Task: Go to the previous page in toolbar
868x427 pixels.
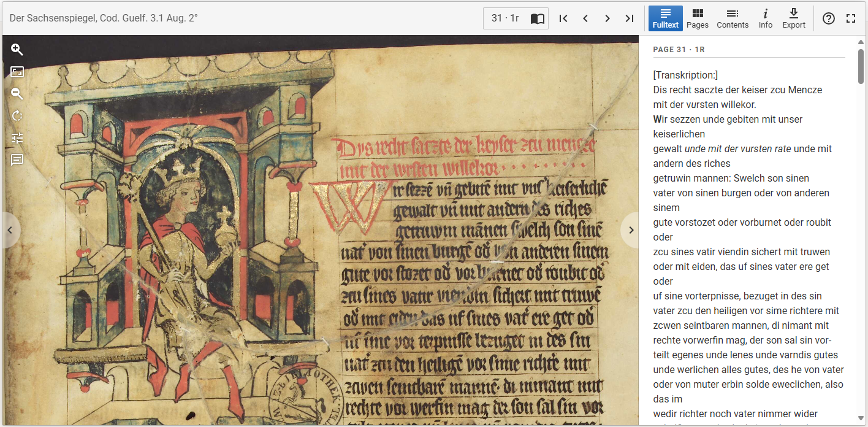Action: coord(585,18)
